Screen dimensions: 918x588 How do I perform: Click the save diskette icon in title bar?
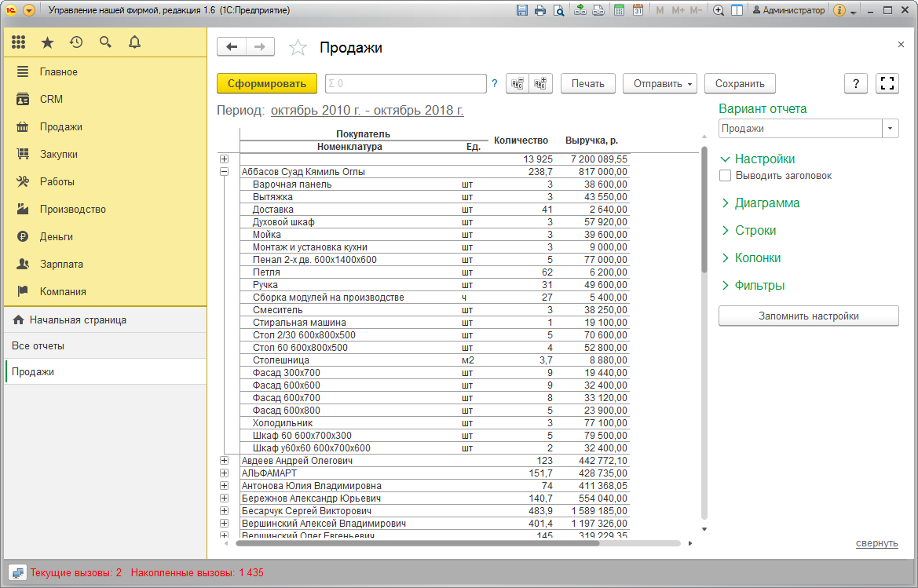[522, 10]
